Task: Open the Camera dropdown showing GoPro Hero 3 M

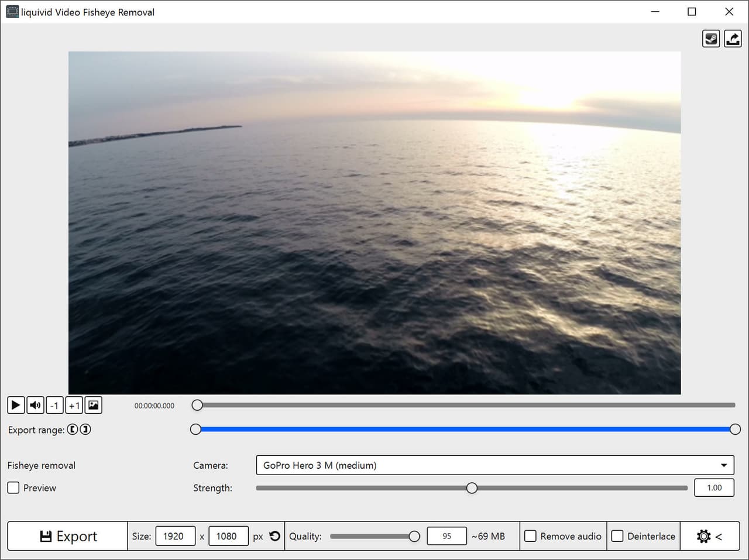Action: pos(495,465)
